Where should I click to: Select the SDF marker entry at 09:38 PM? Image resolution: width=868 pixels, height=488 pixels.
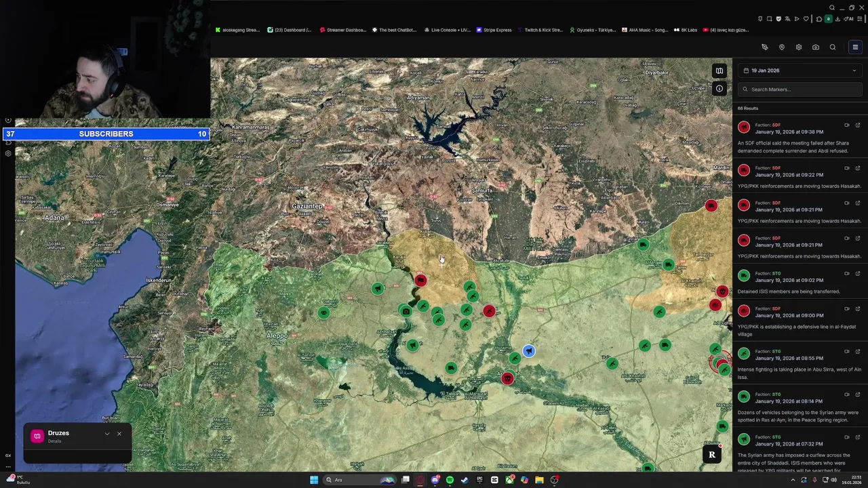click(800, 138)
